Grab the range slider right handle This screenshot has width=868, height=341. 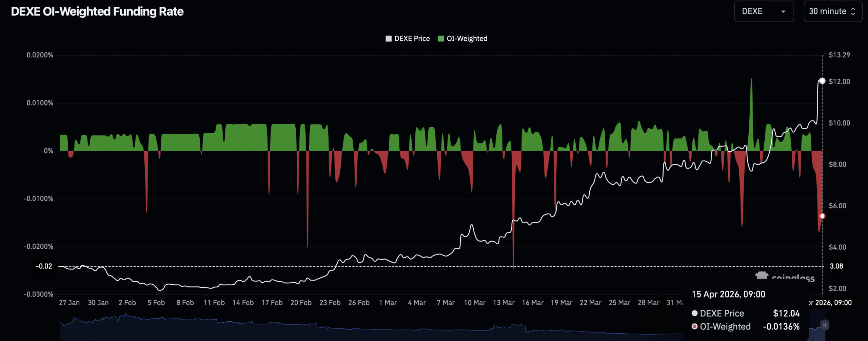click(x=825, y=325)
